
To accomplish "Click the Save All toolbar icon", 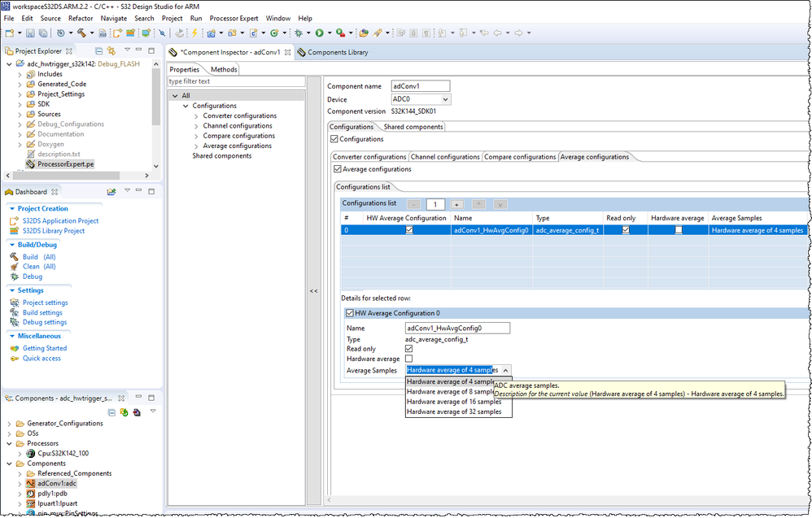I will coord(43,33).
